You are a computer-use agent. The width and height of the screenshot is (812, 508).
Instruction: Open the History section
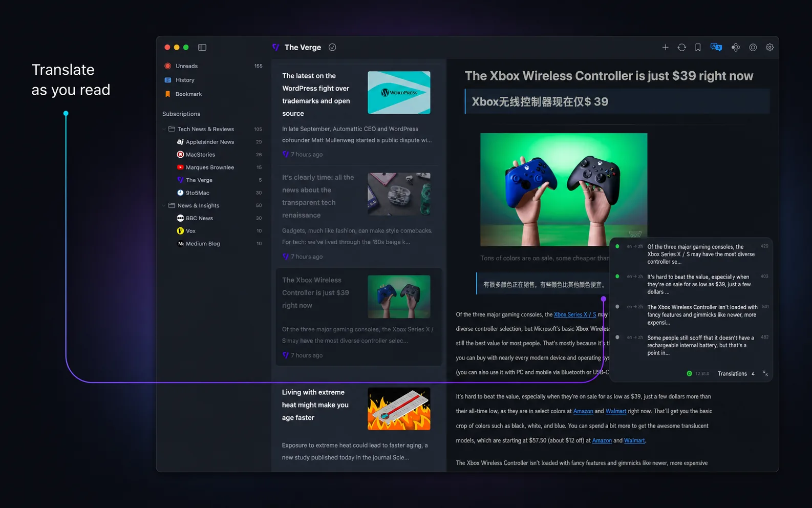pyautogui.click(x=213, y=80)
